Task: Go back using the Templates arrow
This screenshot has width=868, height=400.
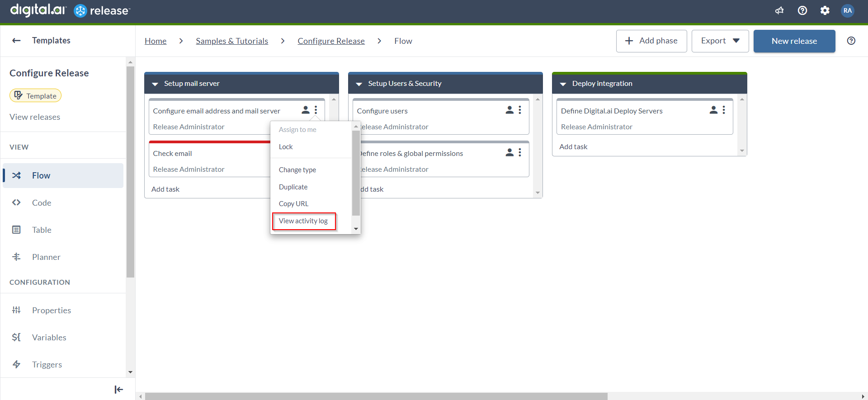Action: click(16, 41)
